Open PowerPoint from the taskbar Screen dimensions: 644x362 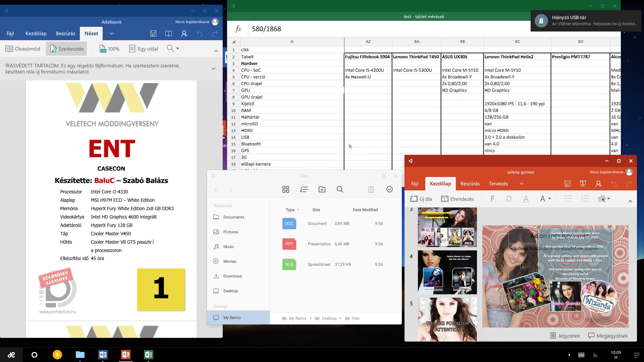pos(126,354)
